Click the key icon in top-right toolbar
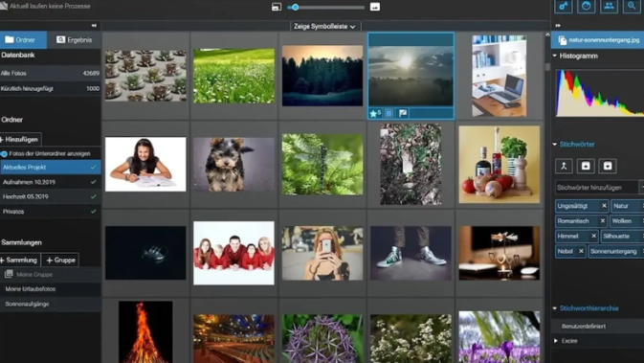Image resolution: width=644 pixels, height=363 pixels. pyautogui.click(x=564, y=6)
